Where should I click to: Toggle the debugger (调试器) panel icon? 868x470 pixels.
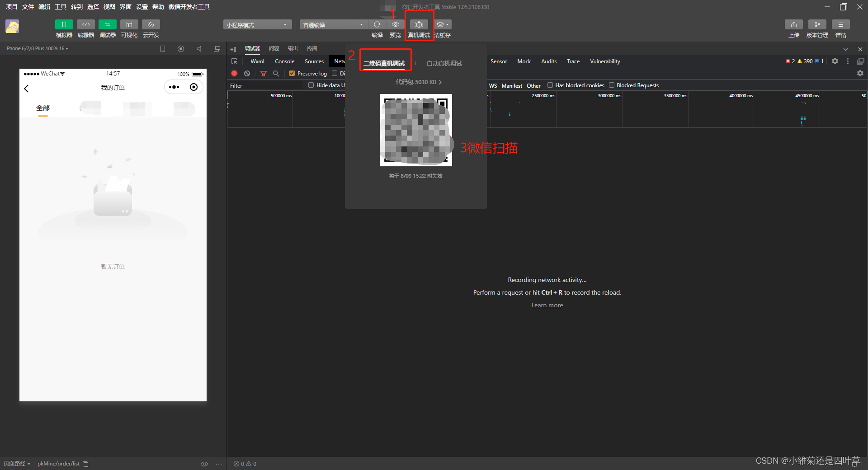pyautogui.click(x=107, y=24)
